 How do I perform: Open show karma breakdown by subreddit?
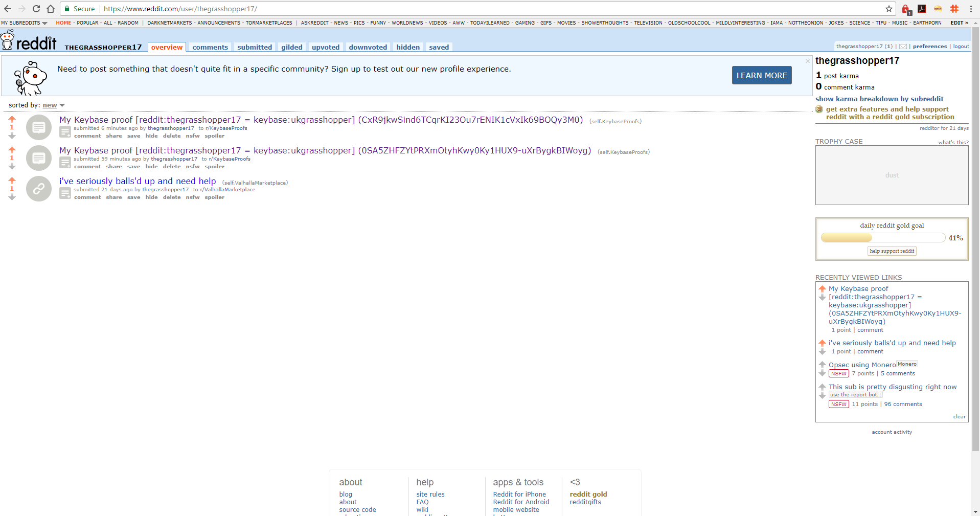[879, 99]
